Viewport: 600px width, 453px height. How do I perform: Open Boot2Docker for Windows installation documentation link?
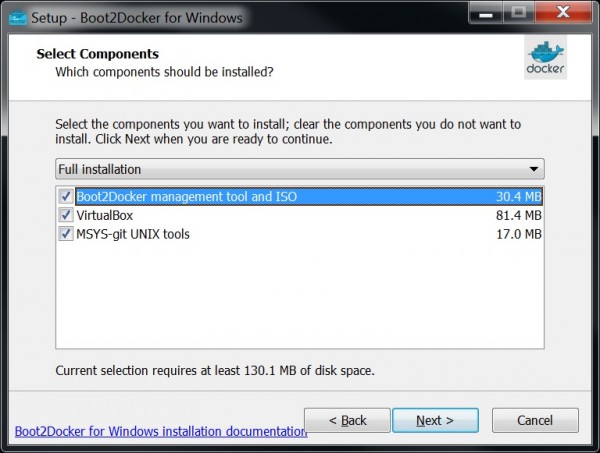point(161,432)
